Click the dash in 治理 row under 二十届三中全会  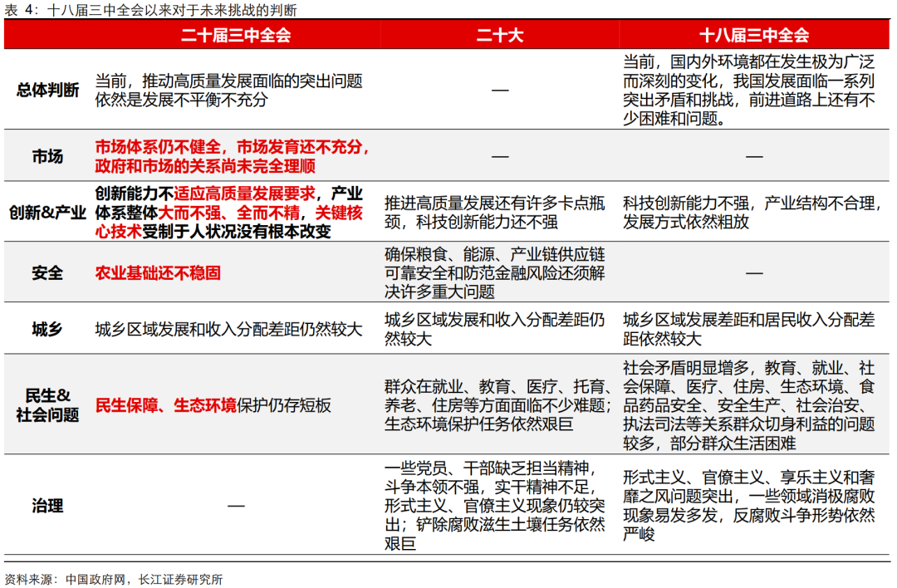(236, 506)
